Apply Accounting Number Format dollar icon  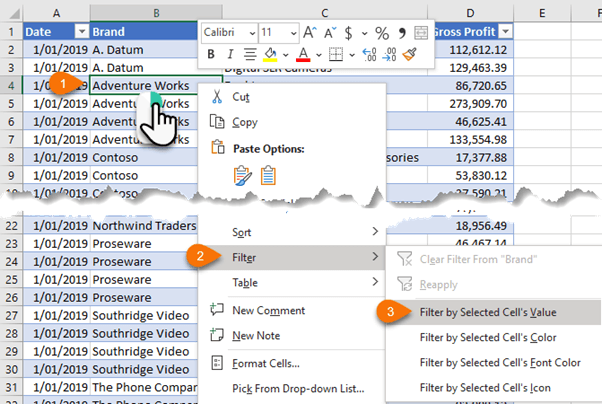(348, 33)
